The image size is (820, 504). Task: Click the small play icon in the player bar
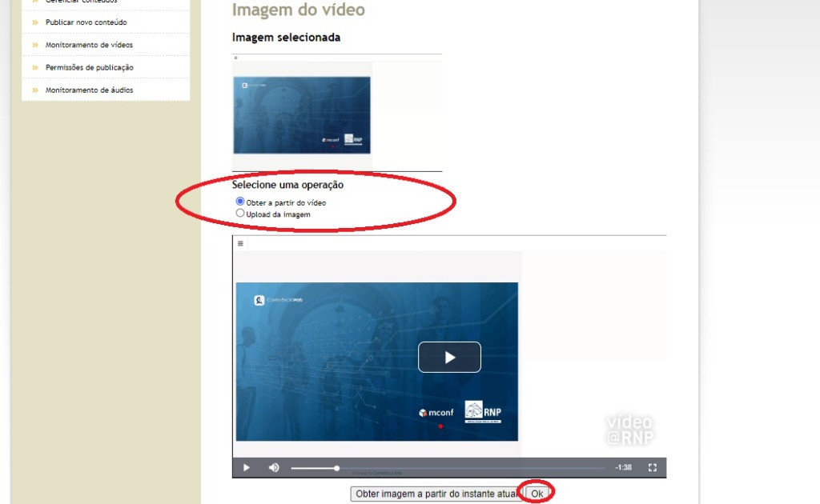click(247, 468)
